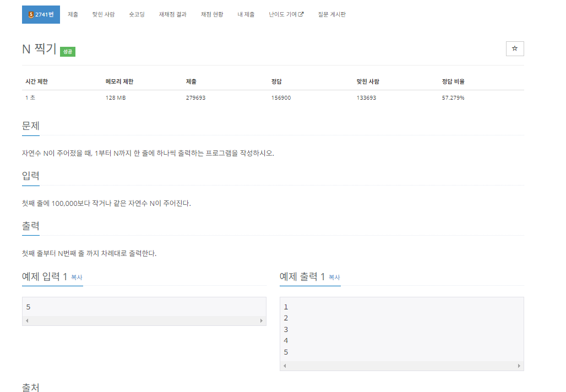Open the 맞힌 사람 tab

click(x=104, y=14)
